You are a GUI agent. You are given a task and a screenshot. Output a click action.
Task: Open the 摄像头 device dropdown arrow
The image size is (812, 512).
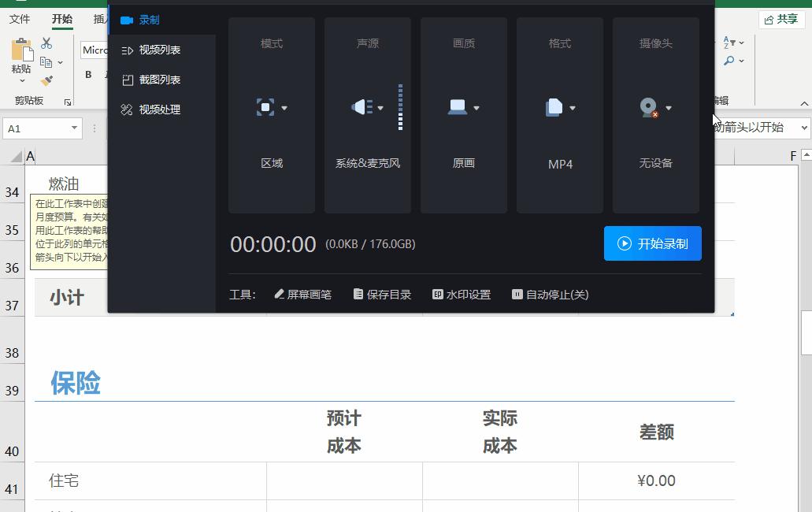669,109
